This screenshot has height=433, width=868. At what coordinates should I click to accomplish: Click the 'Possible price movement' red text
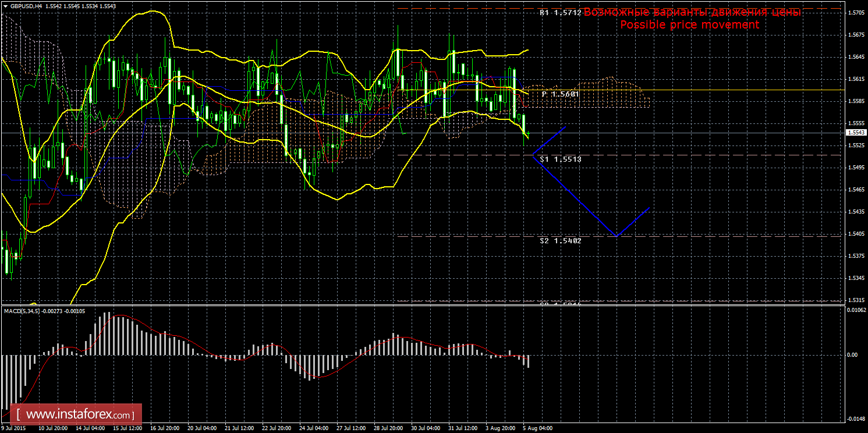pyautogui.click(x=689, y=25)
